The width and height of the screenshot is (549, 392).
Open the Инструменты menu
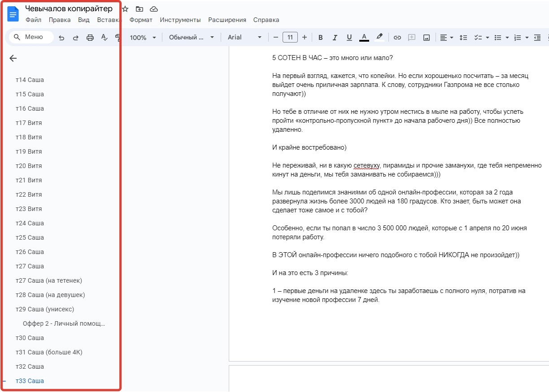pyautogui.click(x=180, y=20)
